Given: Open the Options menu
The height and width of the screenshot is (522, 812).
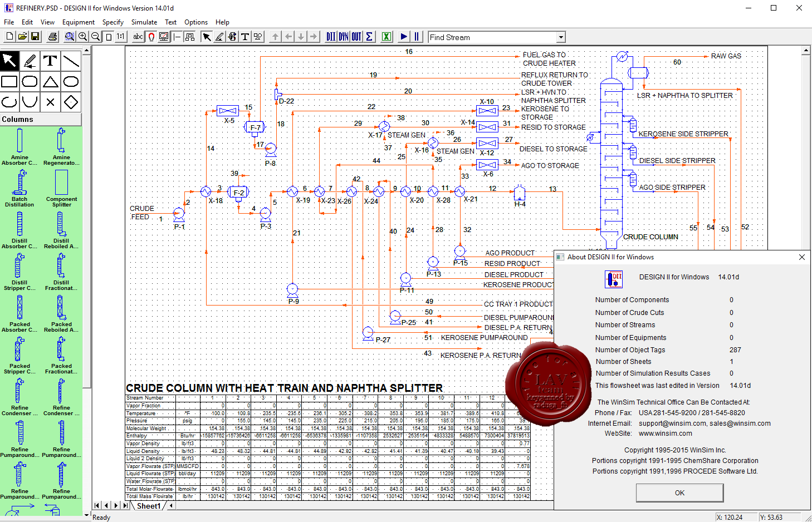Looking at the screenshot, I should point(196,22).
